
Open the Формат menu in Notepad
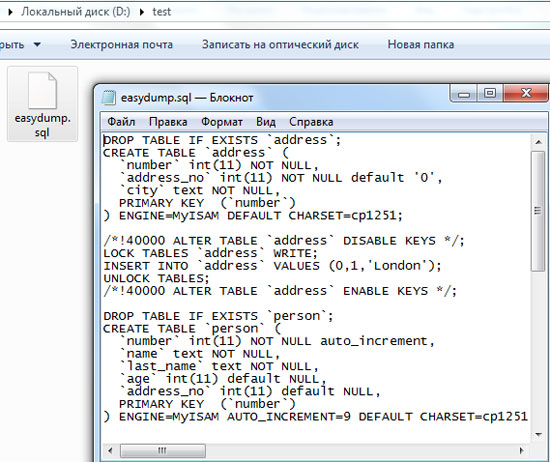point(222,122)
